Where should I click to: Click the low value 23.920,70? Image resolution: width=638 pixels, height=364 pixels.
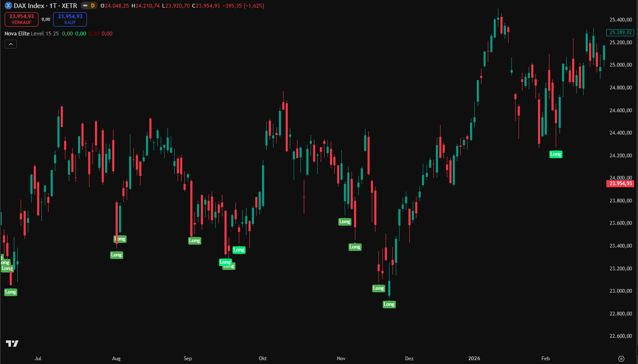click(x=178, y=6)
